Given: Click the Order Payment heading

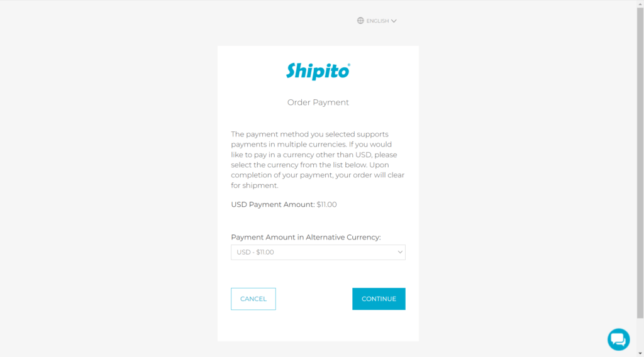Looking at the screenshot, I should 318,102.
